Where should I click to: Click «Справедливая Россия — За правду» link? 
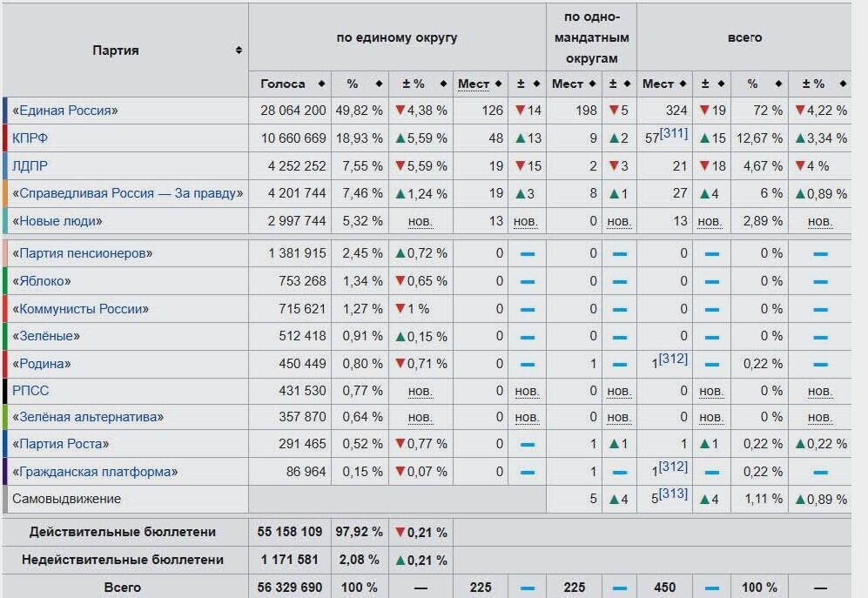point(128,193)
